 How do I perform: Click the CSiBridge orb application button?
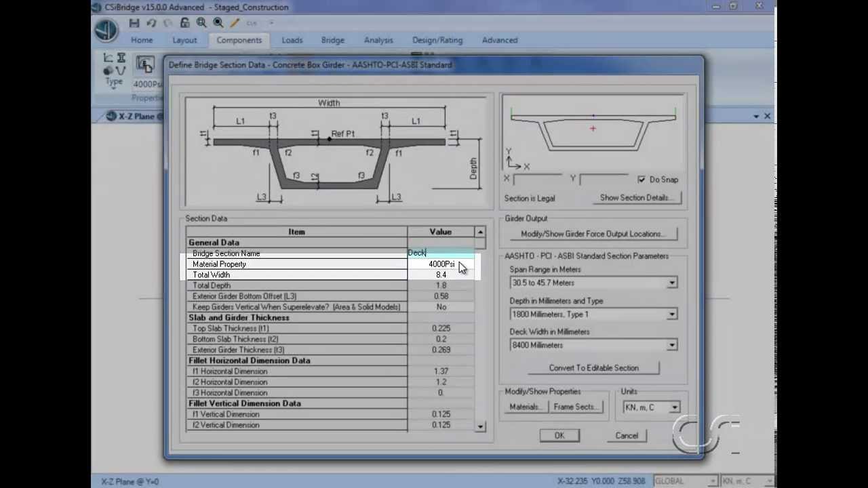[x=105, y=30]
